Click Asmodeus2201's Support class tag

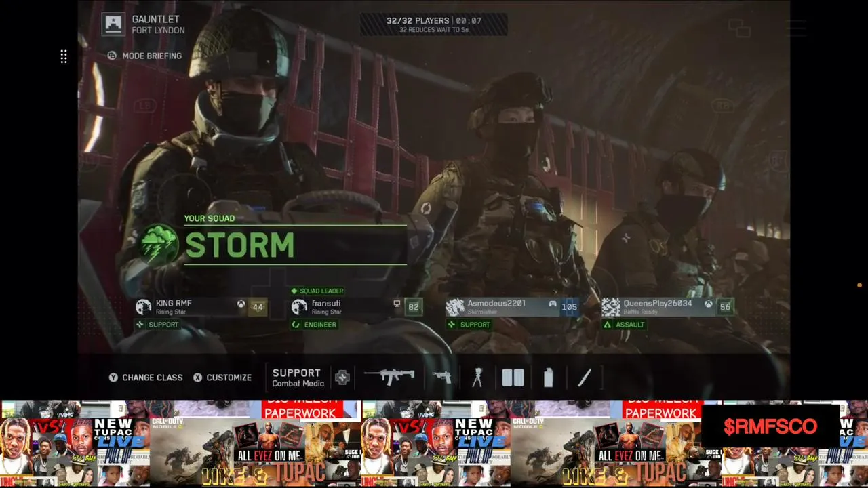pos(469,325)
